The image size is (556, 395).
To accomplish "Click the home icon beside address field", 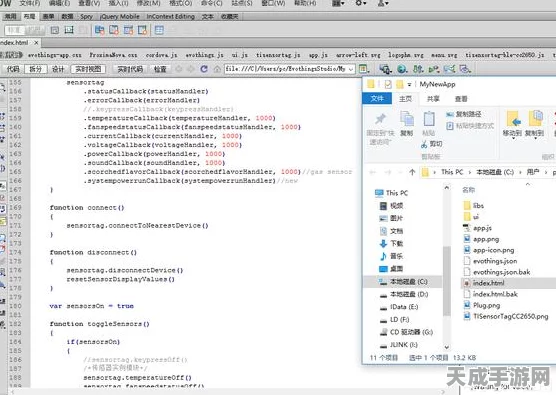I will 217,69.
